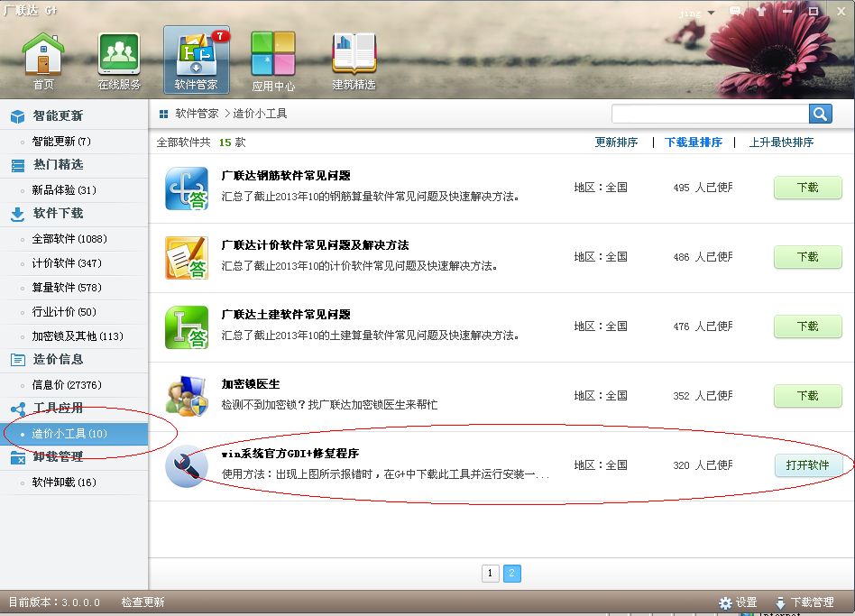Sort by 上升最快排序
Image resolution: width=855 pixels, height=616 pixels.
pyautogui.click(x=781, y=143)
